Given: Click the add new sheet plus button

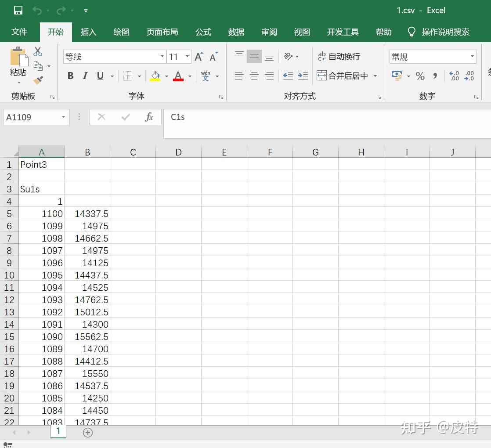Looking at the screenshot, I should (x=88, y=433).
